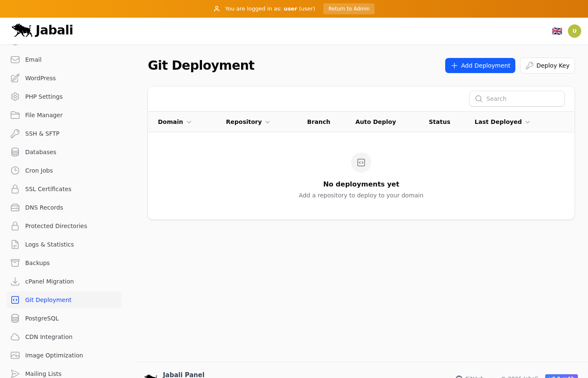Open Databases in the sidebar
The height and width of the screenshot is (378, 588).
click(x=41, y=152)
